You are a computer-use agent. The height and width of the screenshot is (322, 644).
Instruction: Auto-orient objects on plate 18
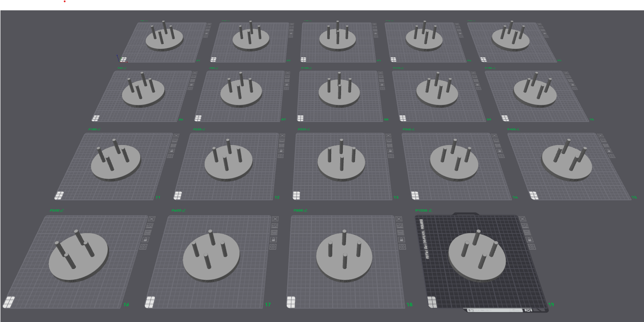coord(399,225)
